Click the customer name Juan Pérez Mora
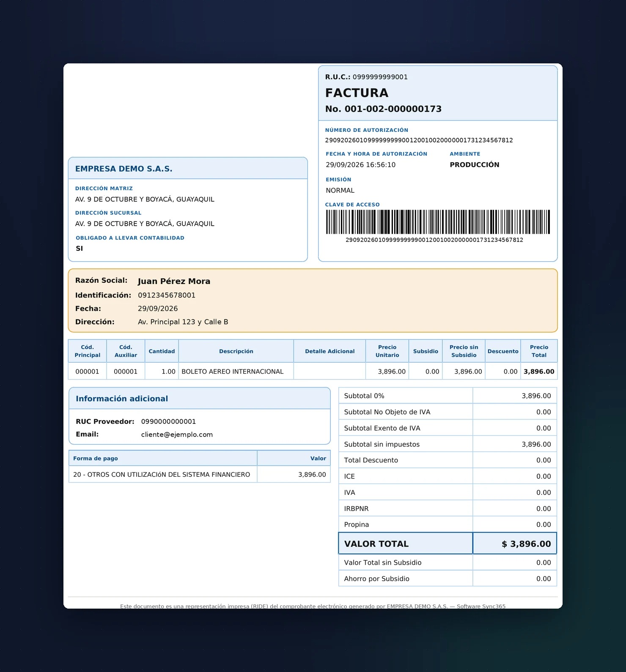 pos(174,281)
